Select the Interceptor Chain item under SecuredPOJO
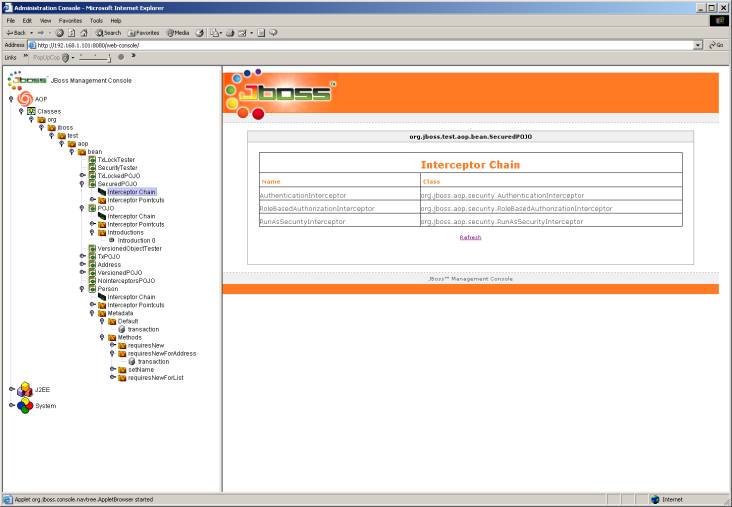 (131, 192)
